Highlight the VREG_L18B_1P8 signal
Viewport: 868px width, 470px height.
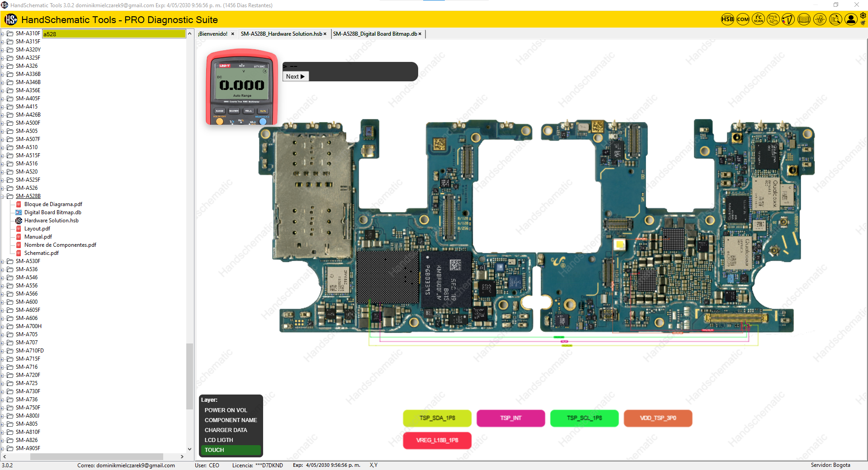tap(437, 440)
